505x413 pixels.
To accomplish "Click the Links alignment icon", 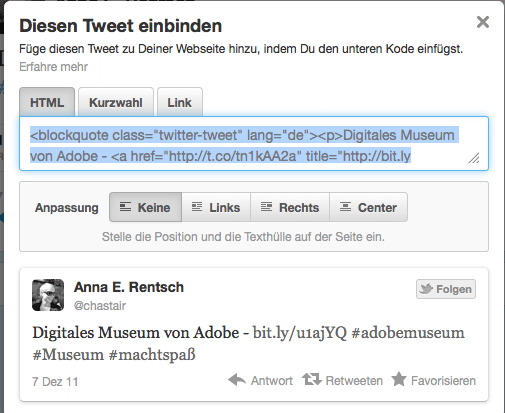I will pyautogui.click(x=197, y=207).
